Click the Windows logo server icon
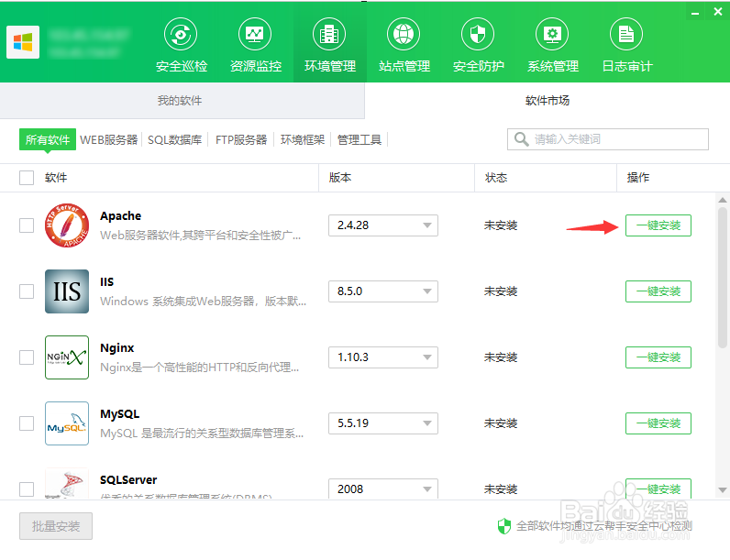Screen dimensions: 730x560 coord(23,42)
